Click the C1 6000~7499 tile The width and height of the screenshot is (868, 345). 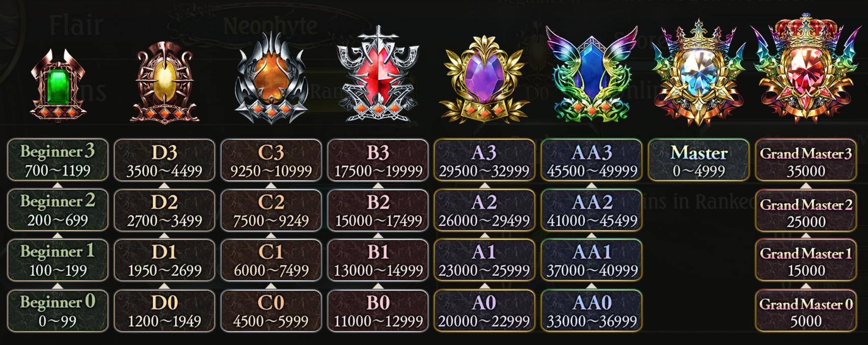point(271,260)
